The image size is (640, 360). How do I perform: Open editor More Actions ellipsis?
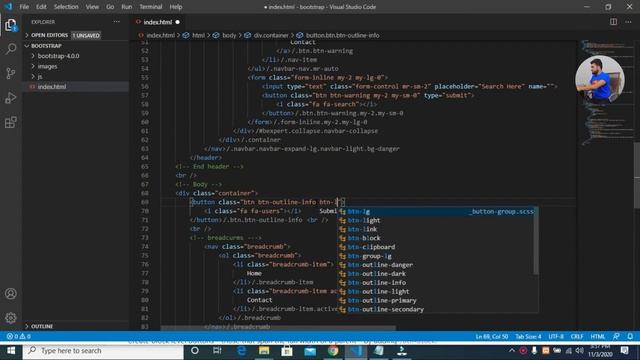[628, 22]
